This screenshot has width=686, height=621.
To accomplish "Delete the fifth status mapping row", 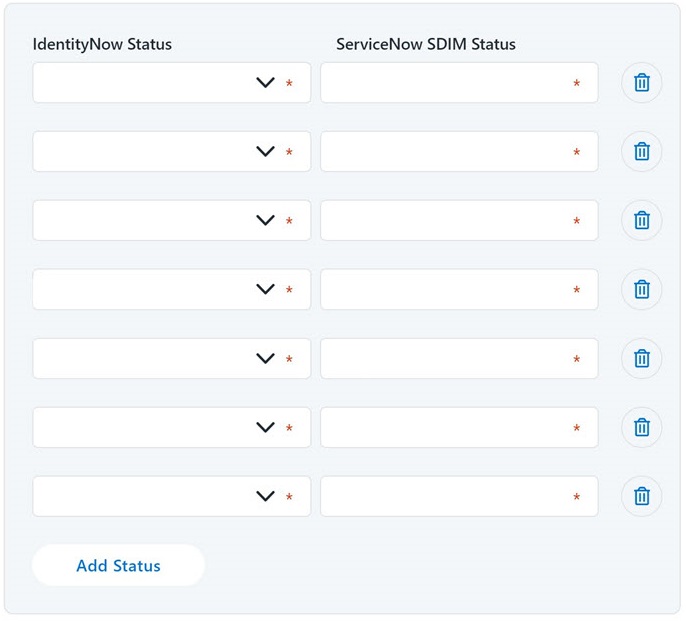I will (641, 358).
